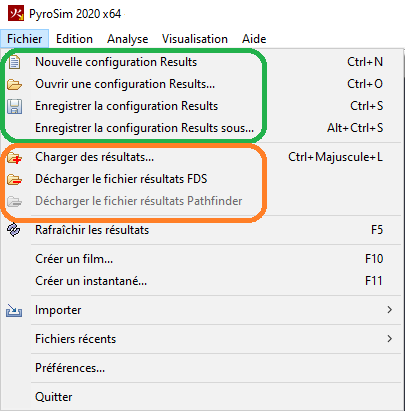Click the floppy disk save icon
405x411 pixels.
tap(14, 106)
